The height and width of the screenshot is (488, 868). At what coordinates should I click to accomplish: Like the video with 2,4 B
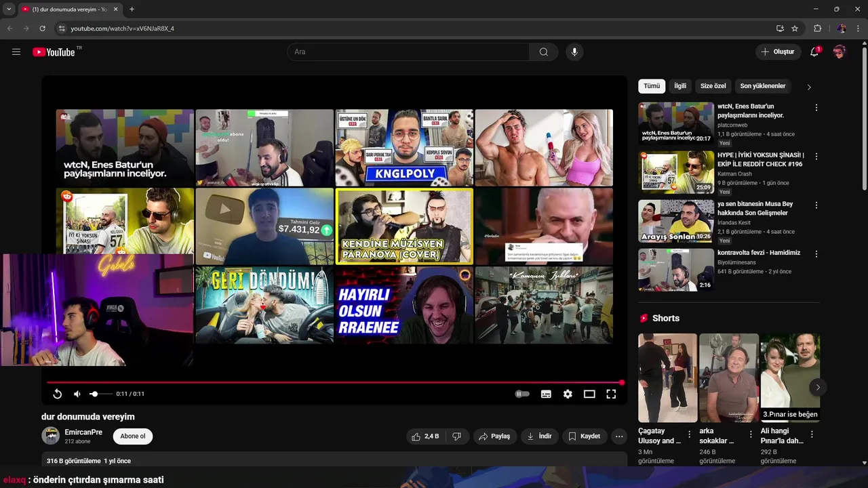(x=425, y=436)
